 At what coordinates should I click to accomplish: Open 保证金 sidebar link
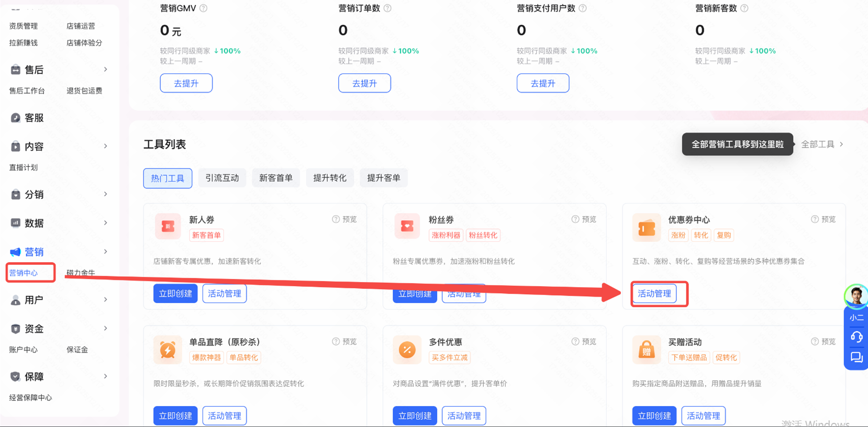[x=77, y=350]
